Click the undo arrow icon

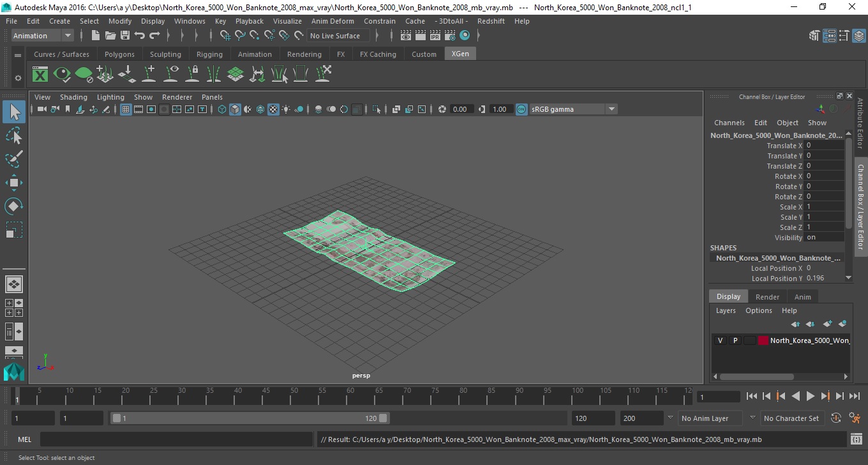point(140,36)
